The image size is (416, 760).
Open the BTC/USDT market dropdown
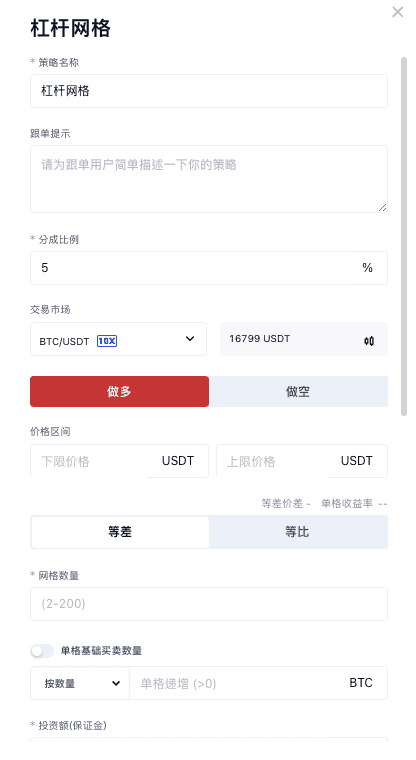118,339
